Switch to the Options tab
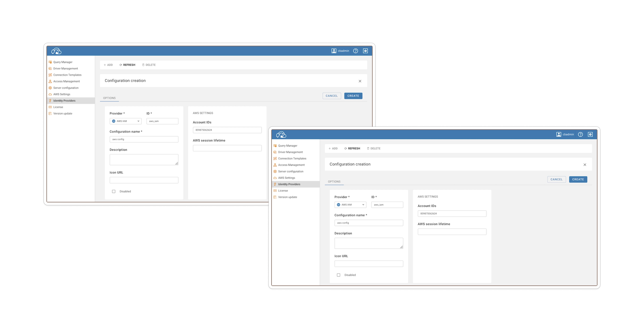Screen dimensions: 644x333 [334, 182]
